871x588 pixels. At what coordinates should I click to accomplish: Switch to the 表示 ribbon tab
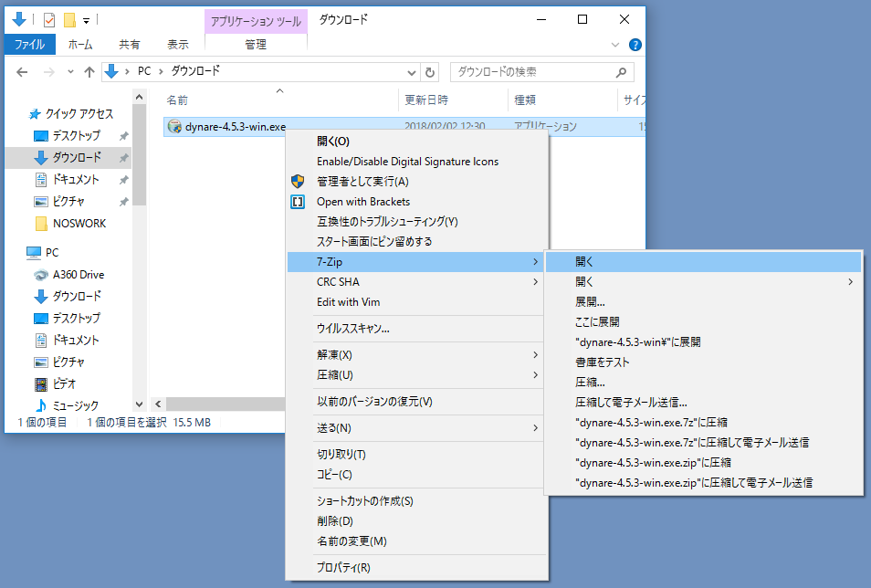click(178, 45)
